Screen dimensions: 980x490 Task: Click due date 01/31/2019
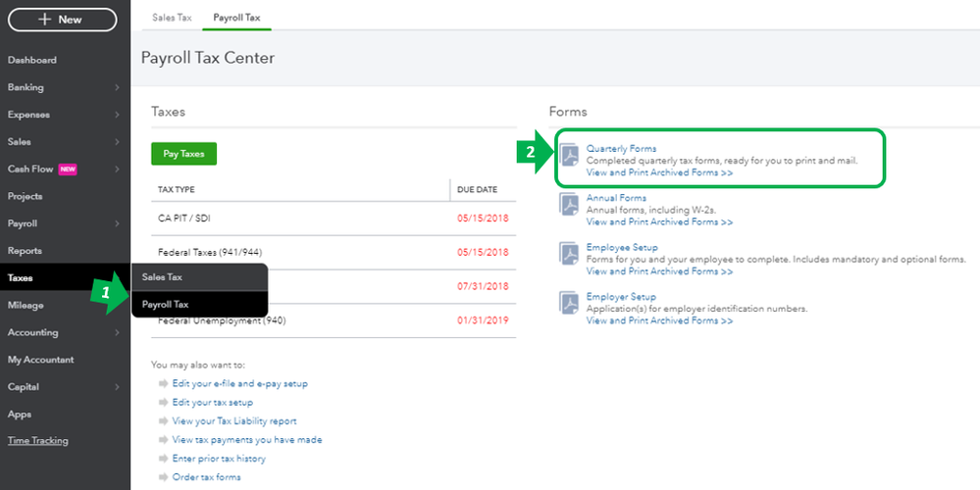pyautogui.click(x=484, y=320)
